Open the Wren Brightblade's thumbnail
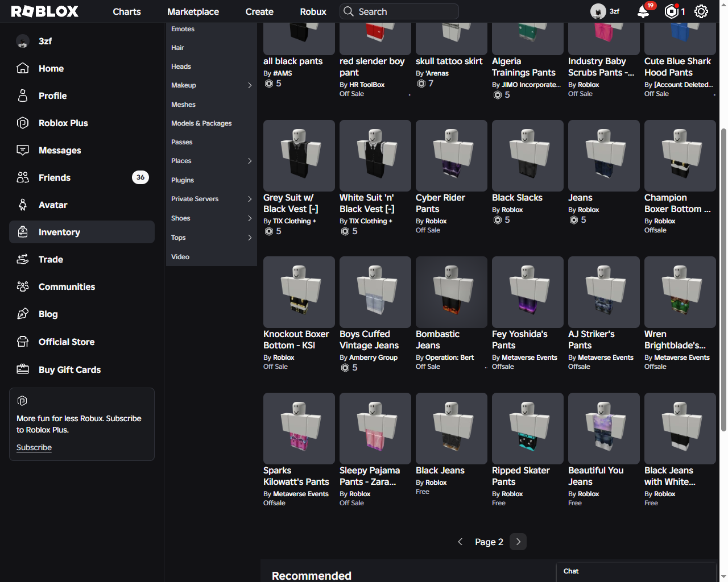Viewport: 728px width, 582px height. point(680,292)
